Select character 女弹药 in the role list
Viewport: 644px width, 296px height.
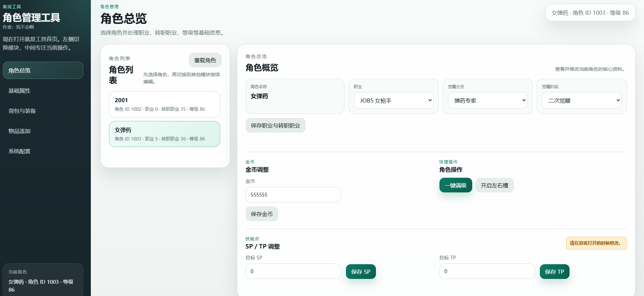(165, 134)
